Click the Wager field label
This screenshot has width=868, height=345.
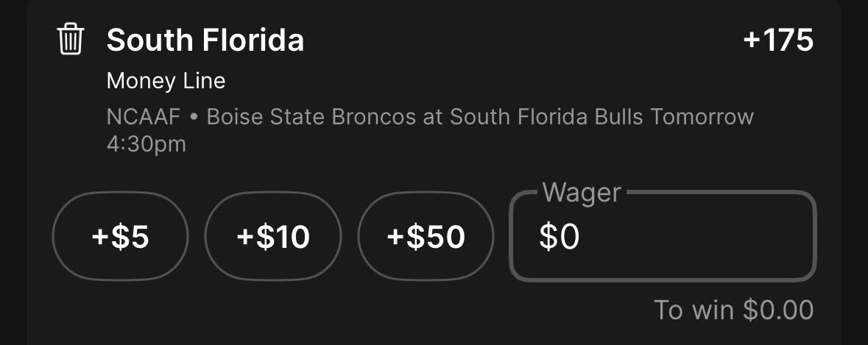tap(582, 193)
